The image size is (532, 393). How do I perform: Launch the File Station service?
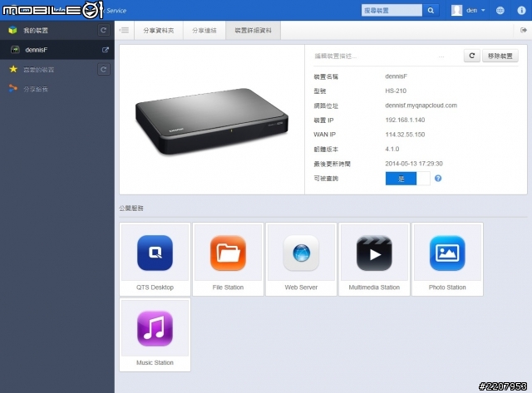(228, 253)
